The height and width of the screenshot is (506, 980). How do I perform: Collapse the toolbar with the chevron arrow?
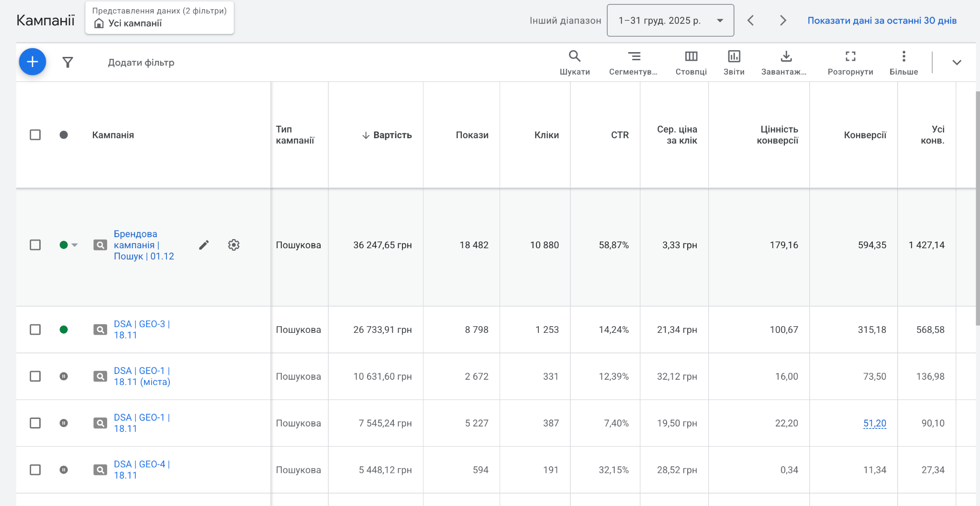957,63
